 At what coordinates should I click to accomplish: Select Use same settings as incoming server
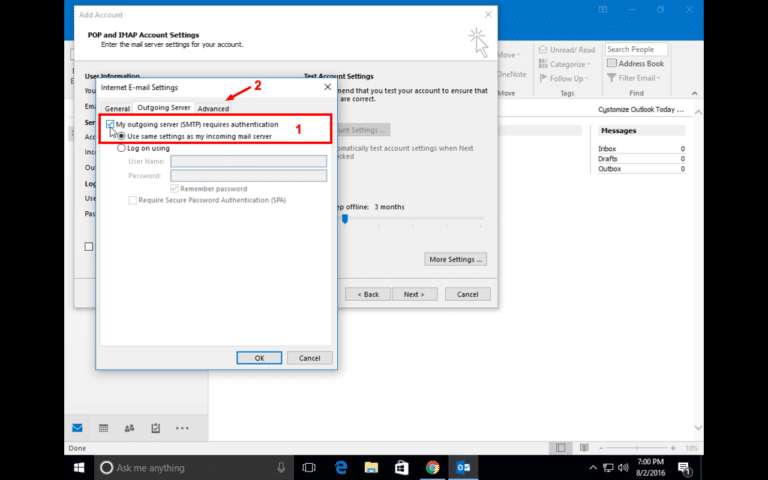pyautogui.click(x=121, y=136)
